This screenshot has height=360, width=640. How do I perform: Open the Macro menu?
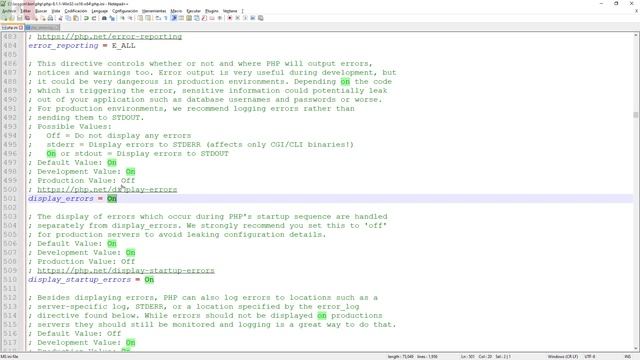(176, 11)
